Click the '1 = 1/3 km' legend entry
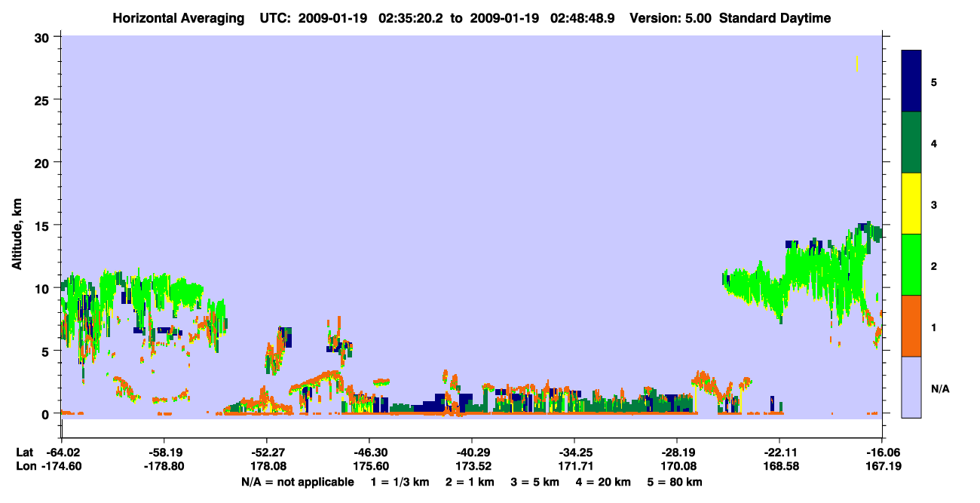Screen dimensions: 980x503 click(x=401, y=482)
